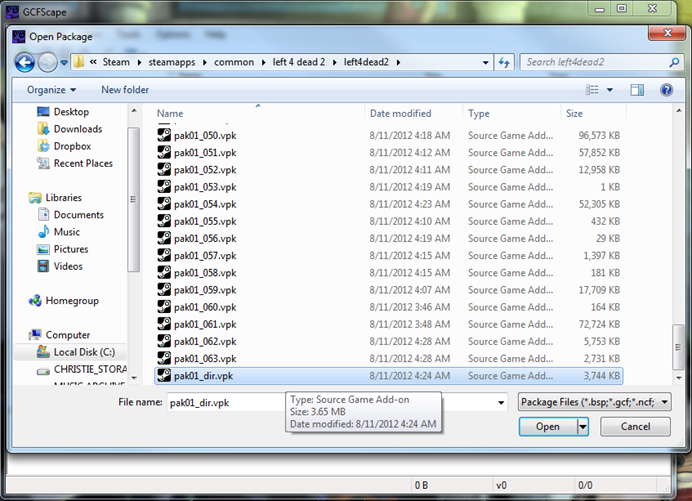
Task: Click the Forward navigation arrow
Action: pyautogui.click(x=48, y=62)
